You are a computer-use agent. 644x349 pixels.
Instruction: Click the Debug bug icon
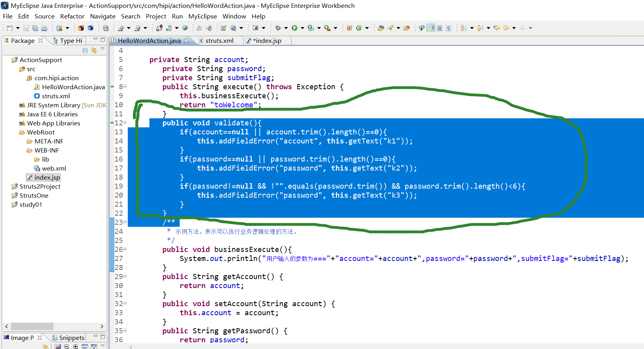pos(278,28)
